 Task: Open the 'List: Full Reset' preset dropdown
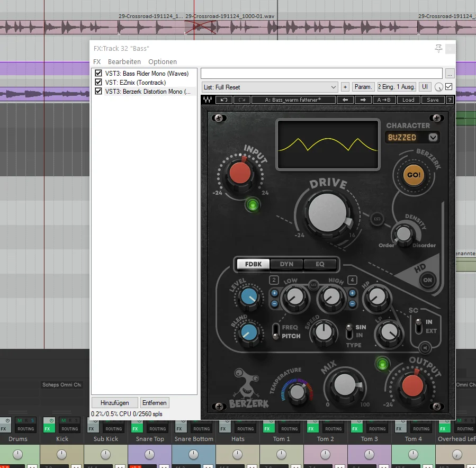(x=270, y=87)
